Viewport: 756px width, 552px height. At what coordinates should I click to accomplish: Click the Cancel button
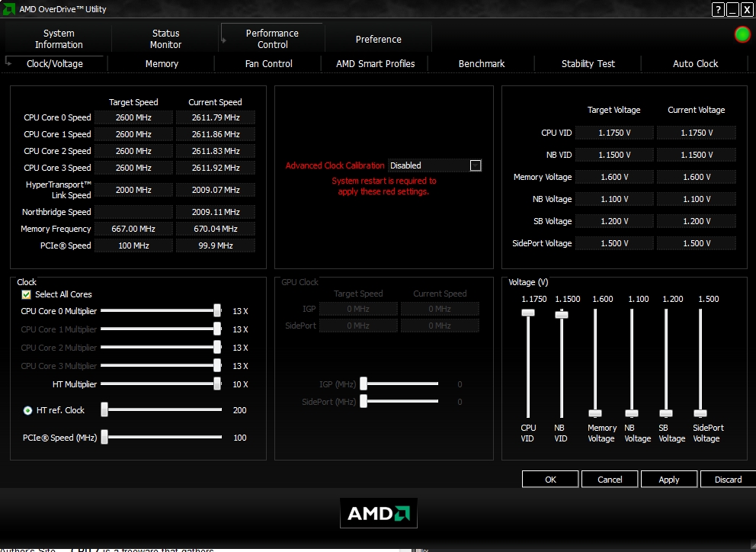pyautogui.click(x=610, y=479)
